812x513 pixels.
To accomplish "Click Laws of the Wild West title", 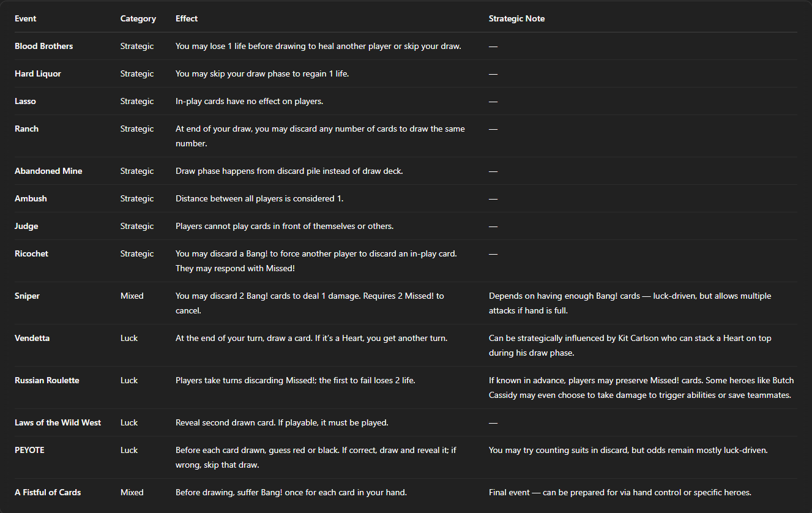I will tap(58, 422).
